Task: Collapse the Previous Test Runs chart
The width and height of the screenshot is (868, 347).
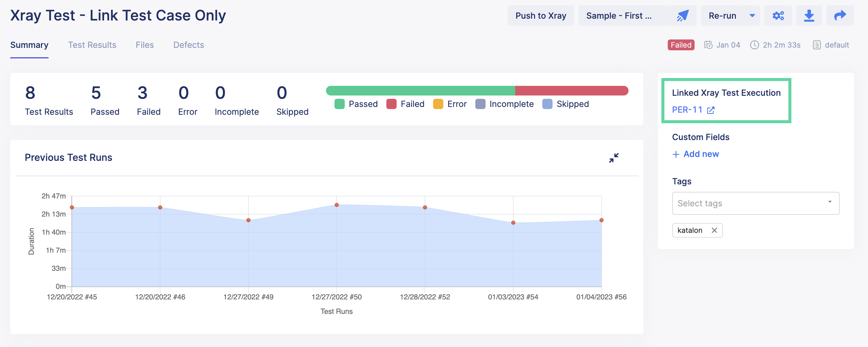Action: [x=613, y=158]
